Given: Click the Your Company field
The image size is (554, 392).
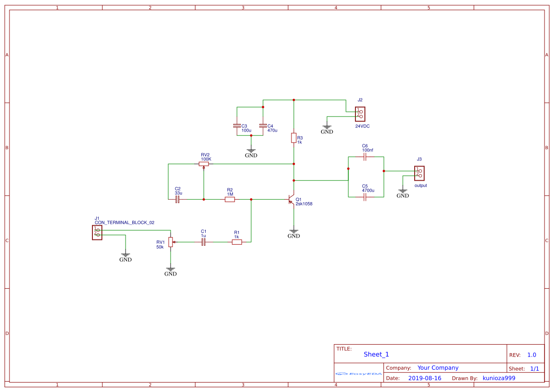Looking at the screenshot, I should (437, 367).
